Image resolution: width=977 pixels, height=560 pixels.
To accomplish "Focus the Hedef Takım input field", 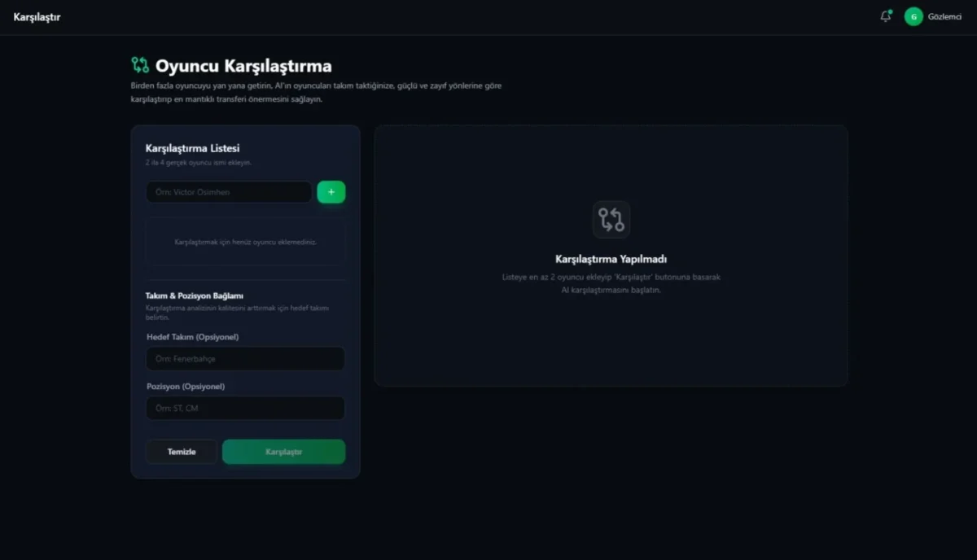I will point(245,359).
